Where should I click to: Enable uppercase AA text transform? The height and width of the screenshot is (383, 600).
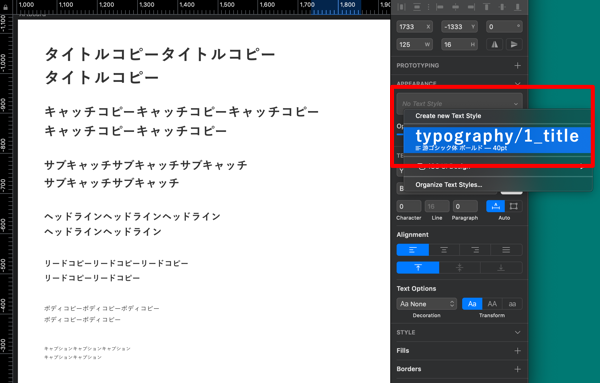[492, 304]
